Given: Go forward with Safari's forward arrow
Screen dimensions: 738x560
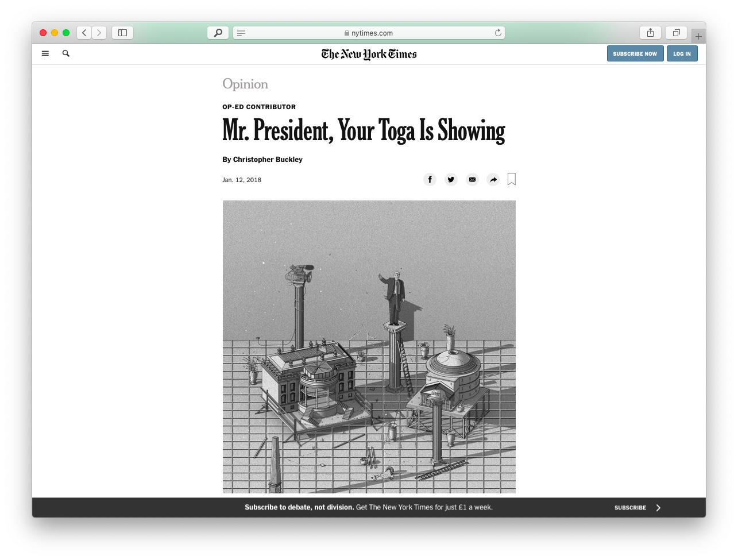Looking at the screenshot, I should click(99, 33).
